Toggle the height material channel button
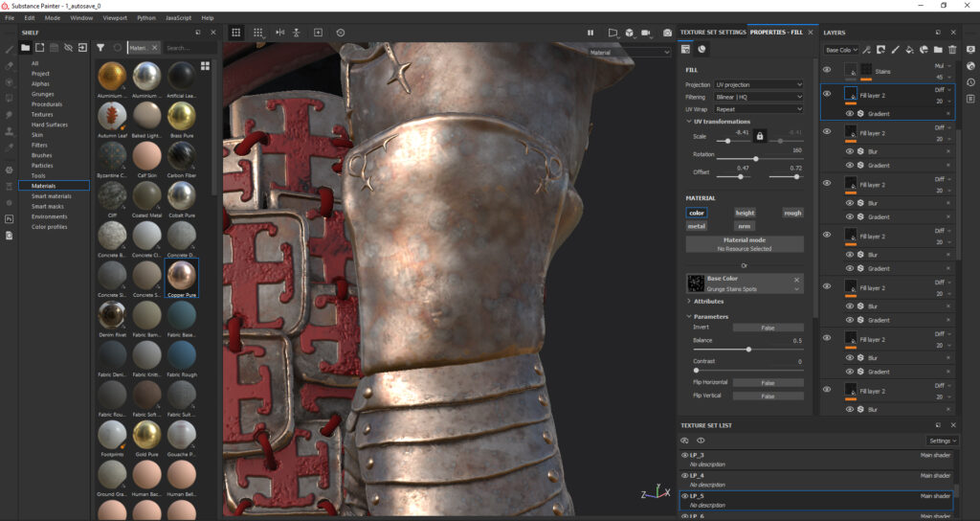Viewport: 980px width, 521px height. coord(745,213)
